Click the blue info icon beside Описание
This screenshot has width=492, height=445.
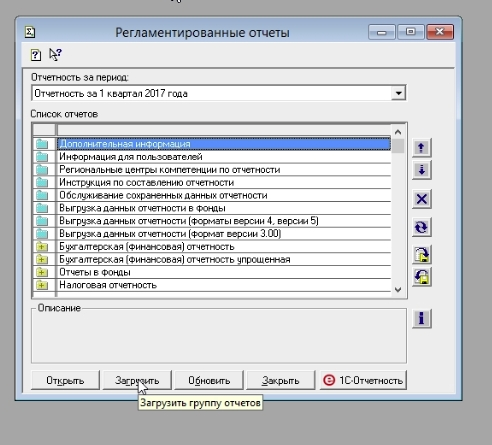tap(422, 319)
